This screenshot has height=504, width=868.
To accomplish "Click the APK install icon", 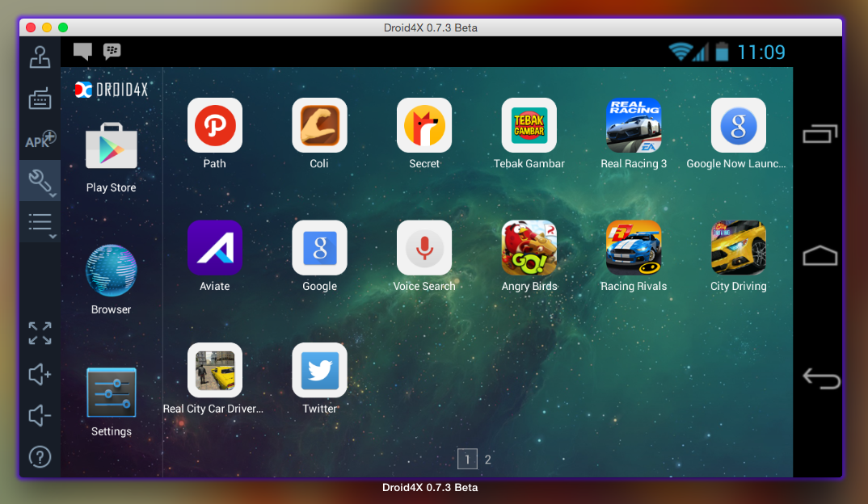I will (x=40, y=140).
